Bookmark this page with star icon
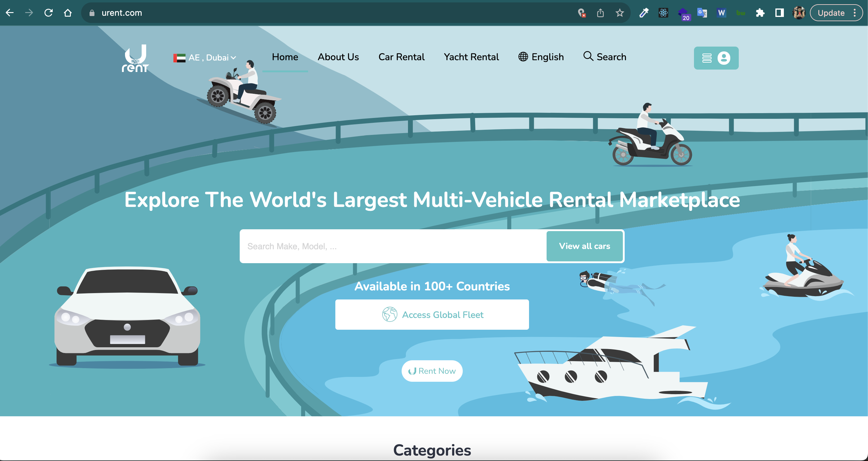Viewport: 868px width, 461px height. 619,13
